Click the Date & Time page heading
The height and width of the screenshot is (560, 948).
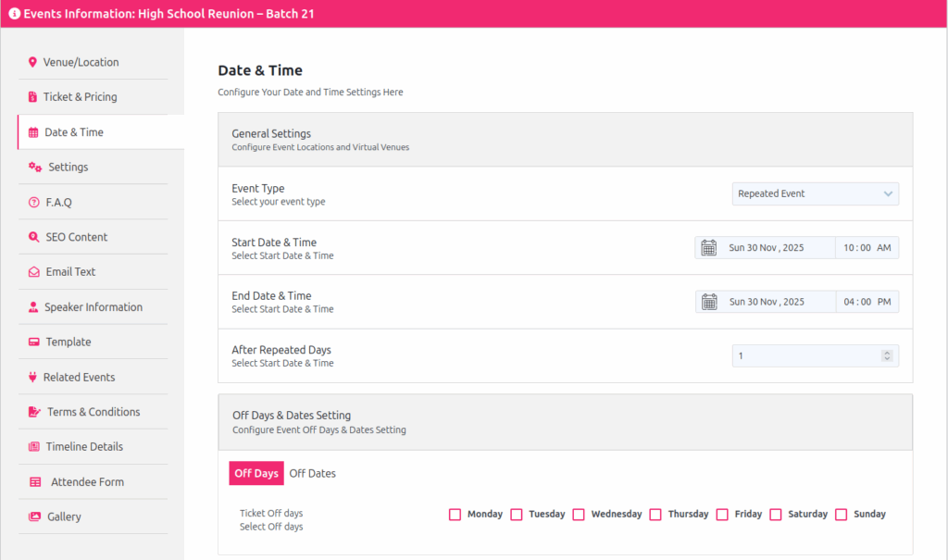[260, 70]
